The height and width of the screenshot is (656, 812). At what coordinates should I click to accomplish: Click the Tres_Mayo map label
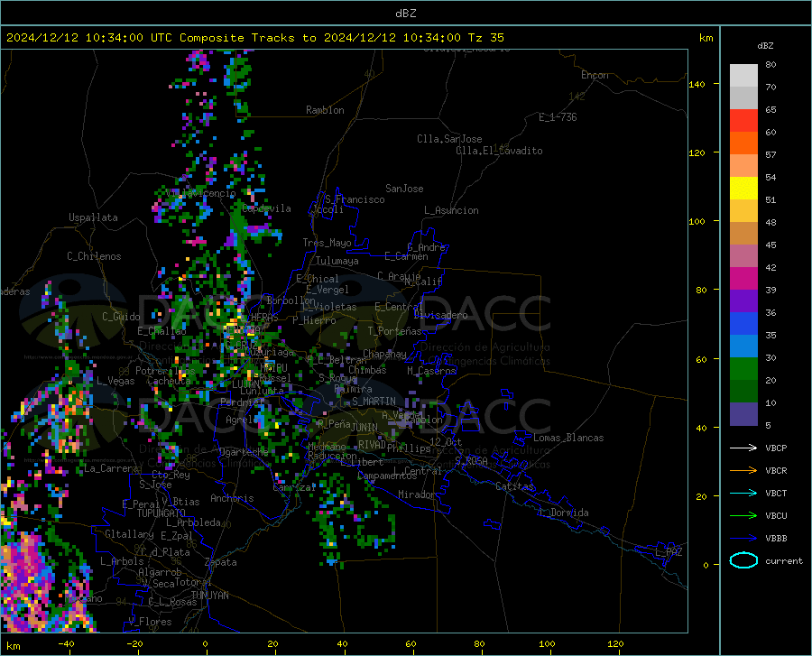tap(327, 243)
